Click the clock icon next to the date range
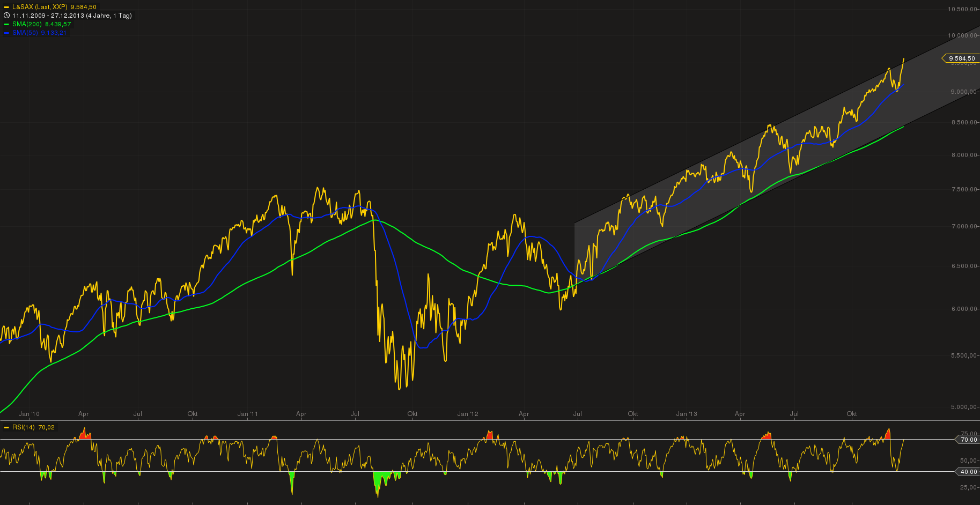Screen dimensions: 980x505 tap(7, 16)
